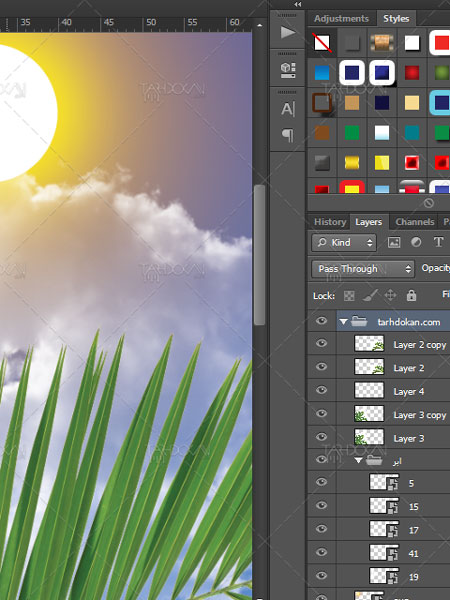Open the Character panel icon
The image size is (450, 600).
pos(288,109)
